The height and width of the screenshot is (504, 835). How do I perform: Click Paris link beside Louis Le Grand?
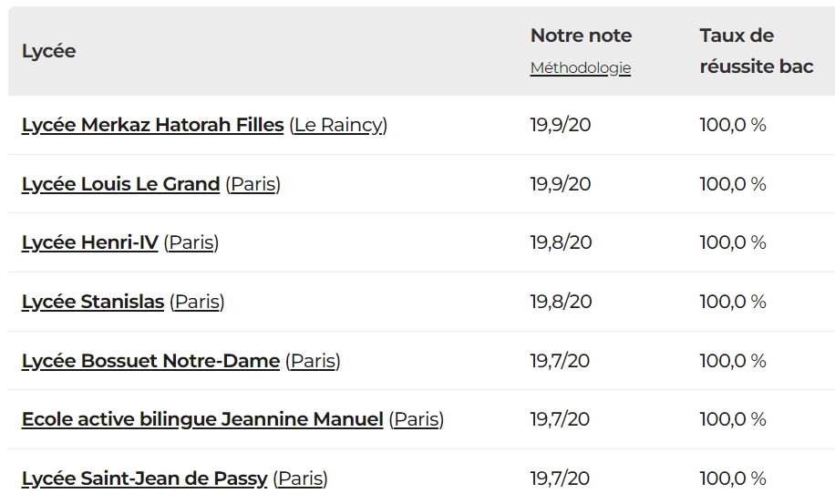[x=253, y=184]
